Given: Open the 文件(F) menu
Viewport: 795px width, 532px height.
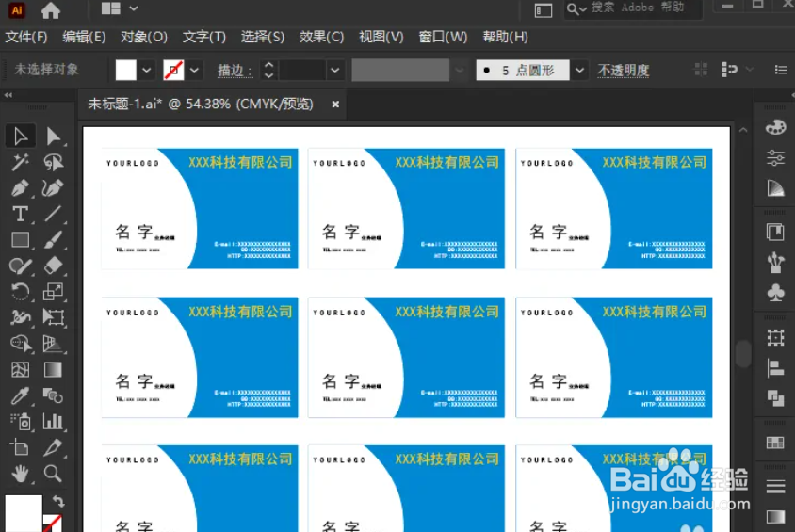Looking at the screenshot, I should (26, 37).
